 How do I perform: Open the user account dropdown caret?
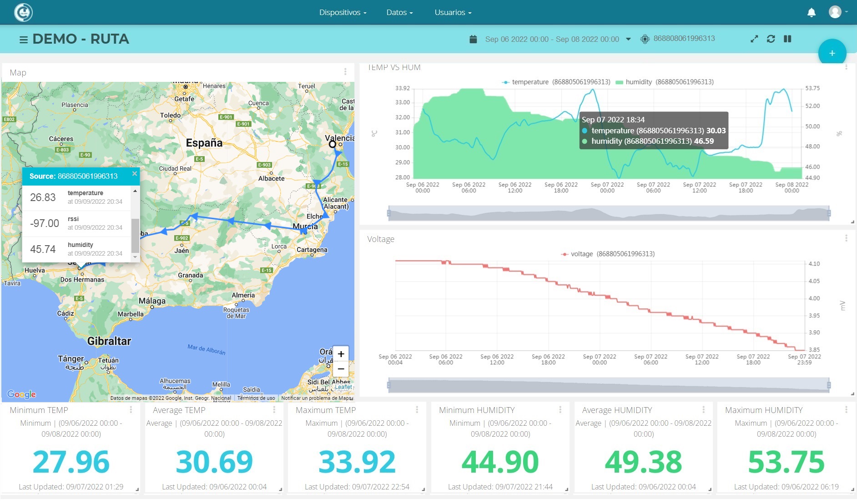(x=846, y=12)
